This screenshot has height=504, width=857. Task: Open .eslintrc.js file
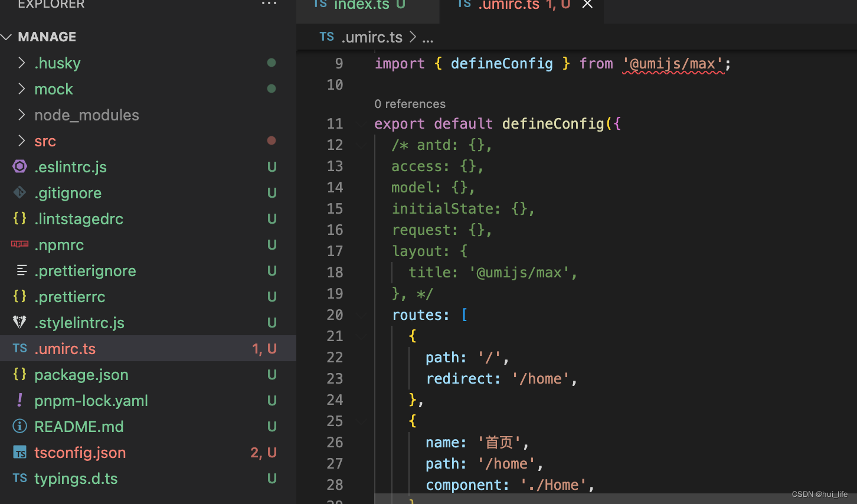[71, 167]
